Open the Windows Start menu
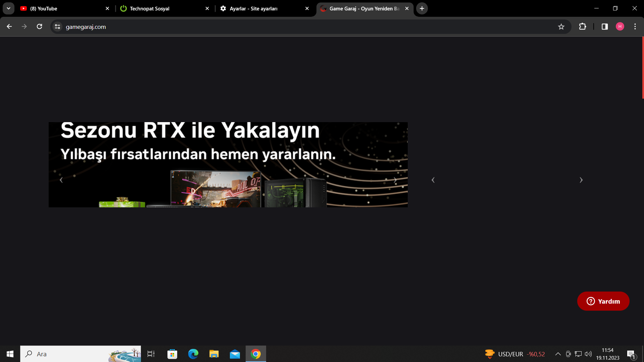 tap(10, 354)
